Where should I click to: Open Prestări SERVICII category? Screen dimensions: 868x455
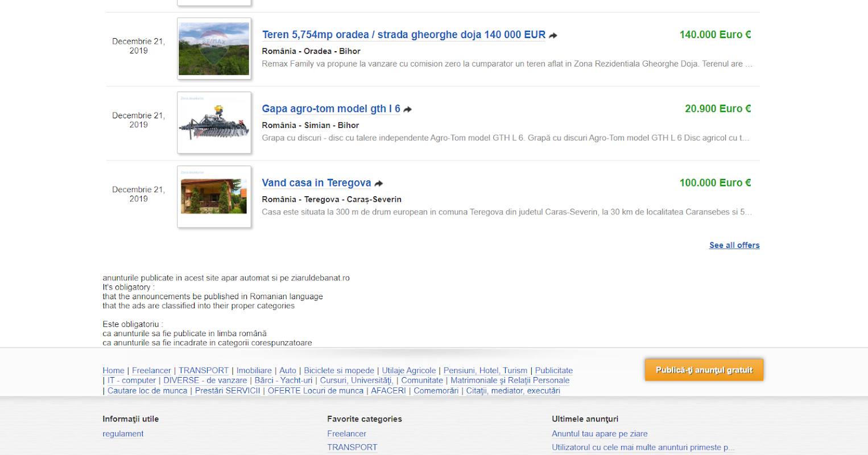click(228, 391)
